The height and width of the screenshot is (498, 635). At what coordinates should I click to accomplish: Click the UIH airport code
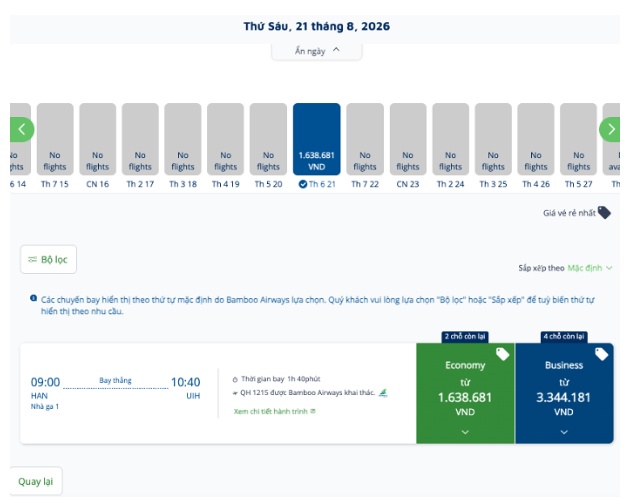coord(193,396)
